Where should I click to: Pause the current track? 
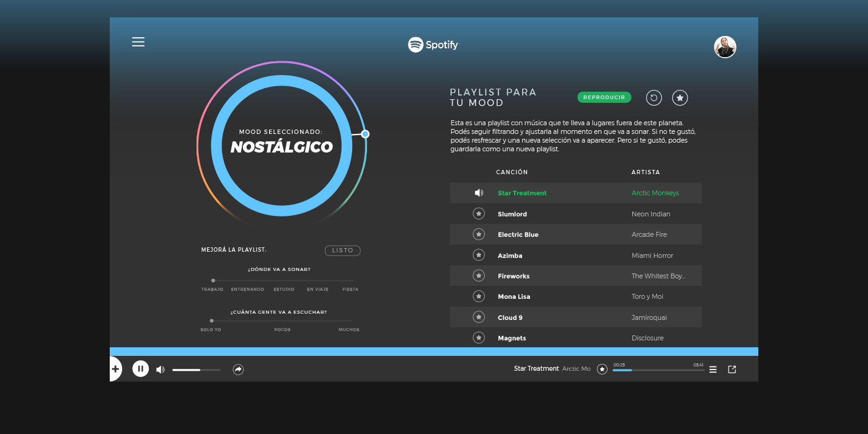140,369
